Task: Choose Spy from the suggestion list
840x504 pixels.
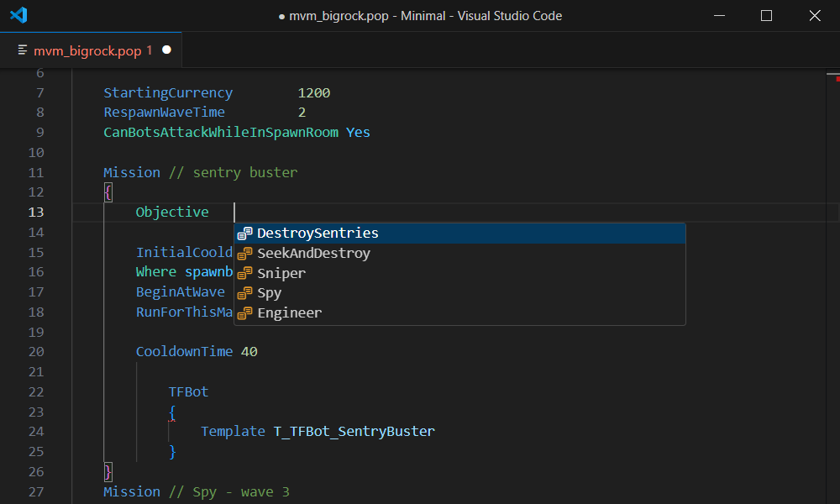Action: [459, 293]
